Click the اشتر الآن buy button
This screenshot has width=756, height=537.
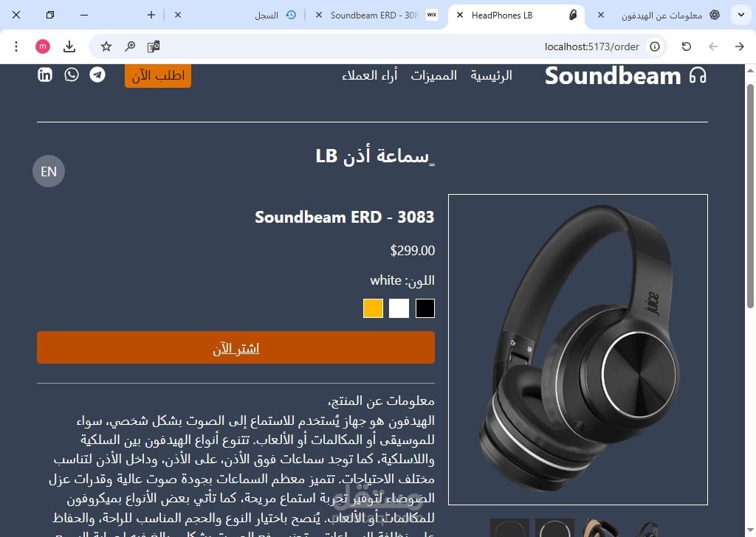click(x=236, y=347)
